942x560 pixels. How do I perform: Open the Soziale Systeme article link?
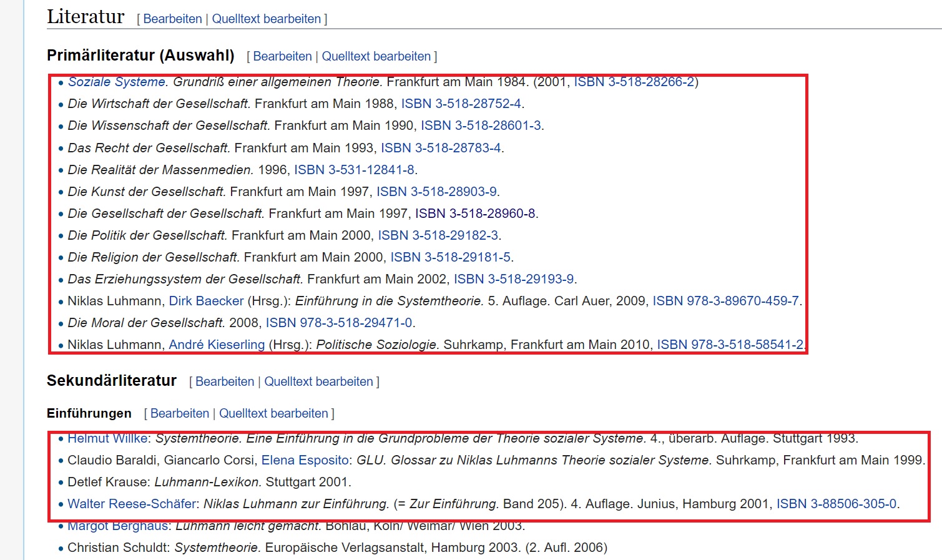pos(116,82)
